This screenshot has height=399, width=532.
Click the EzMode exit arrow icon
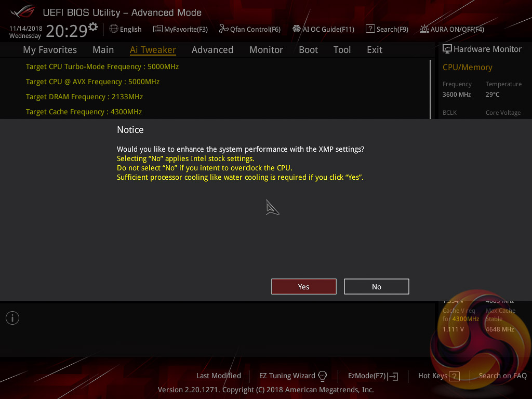pos(393,376)
